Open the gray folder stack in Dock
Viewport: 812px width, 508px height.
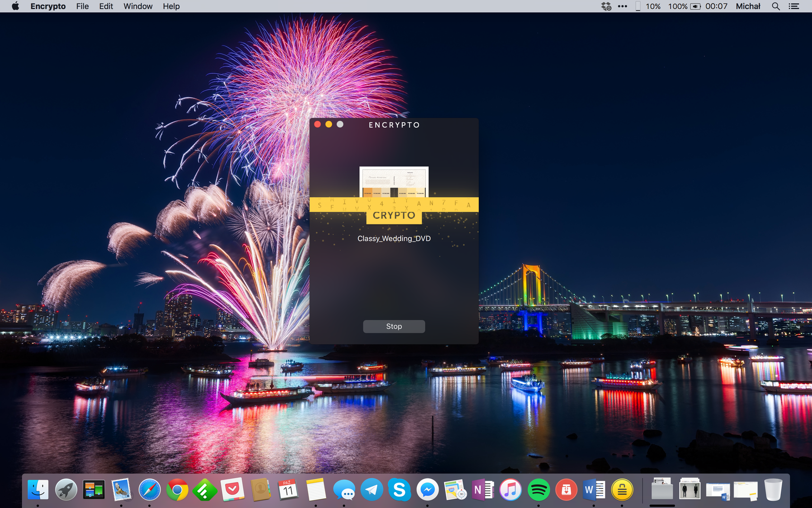662,490
